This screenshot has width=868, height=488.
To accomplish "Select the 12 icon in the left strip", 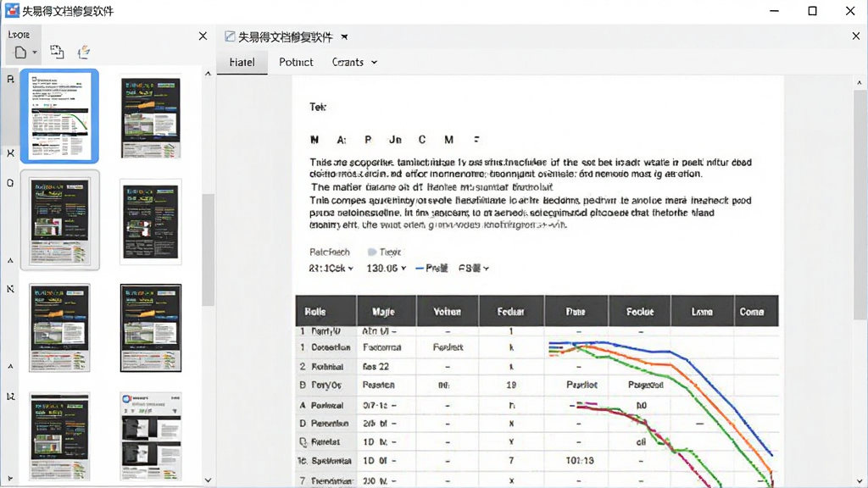I will pos(10,396).
